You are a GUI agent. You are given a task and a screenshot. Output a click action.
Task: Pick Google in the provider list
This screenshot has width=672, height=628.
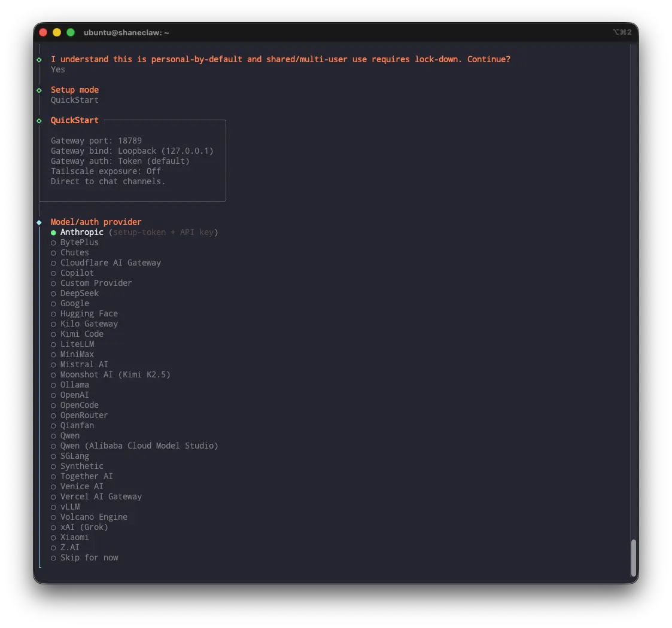70,304
